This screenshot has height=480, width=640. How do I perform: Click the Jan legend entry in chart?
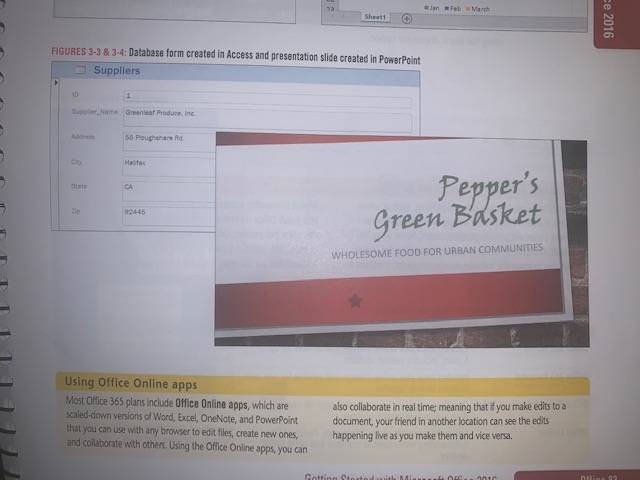[x=432, y=8]
